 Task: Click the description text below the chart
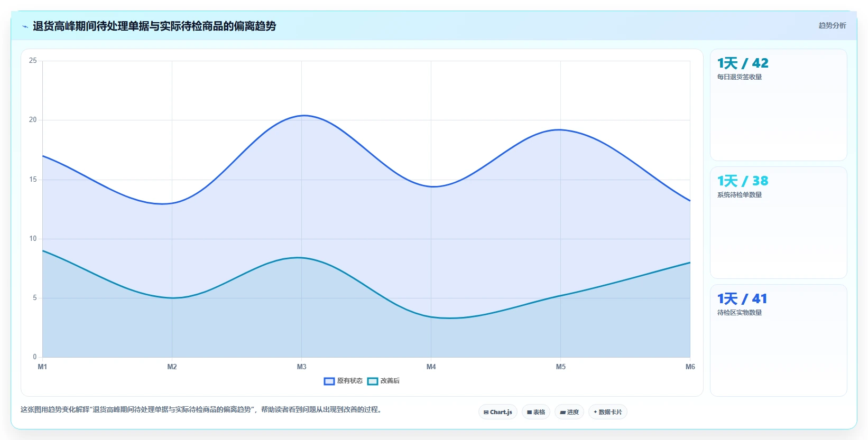(201, 409)
